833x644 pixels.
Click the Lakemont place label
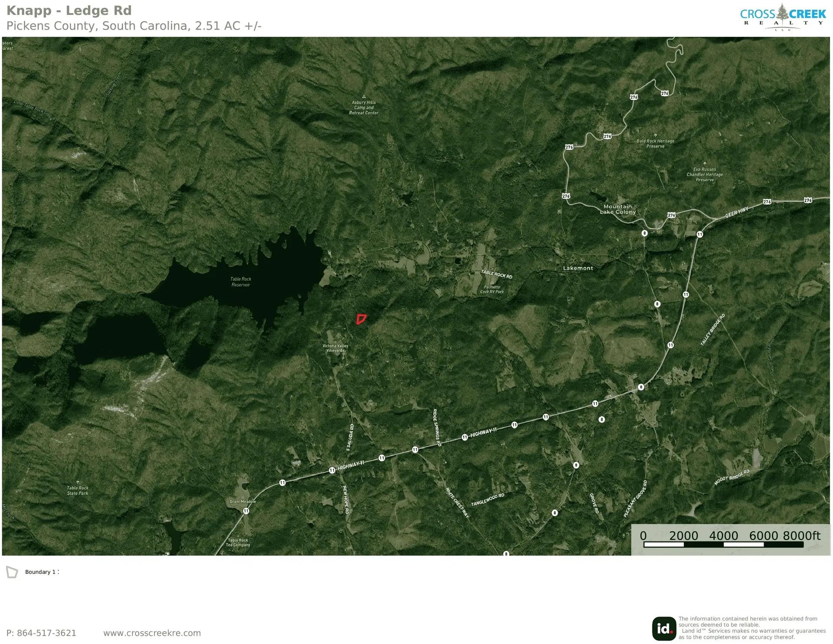[578, 268]
